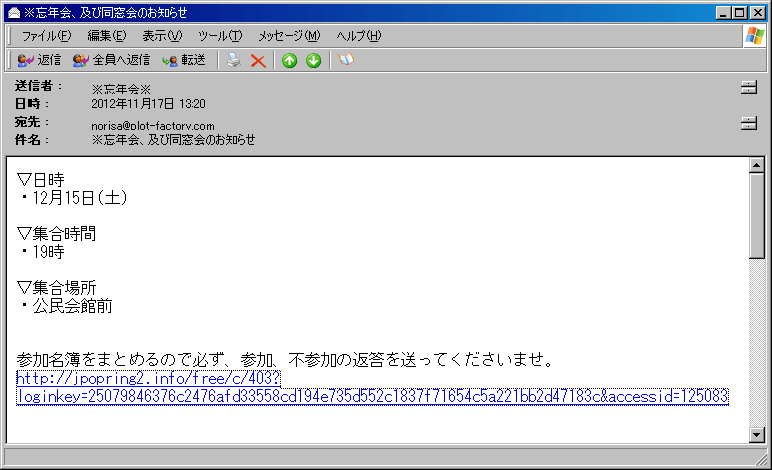This screenshot has height=470, width=772.
Task: Open the ファイル(F) menu
Action: tap(46, 36)
